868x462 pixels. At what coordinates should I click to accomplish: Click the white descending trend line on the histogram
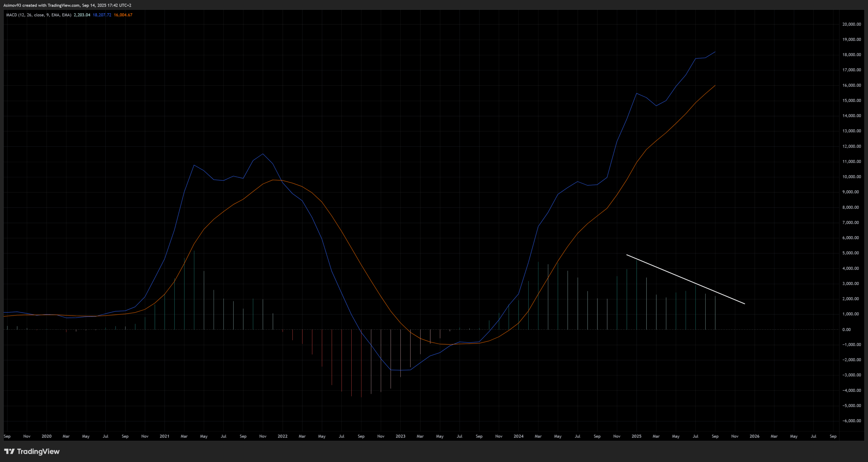coord(686,279)
